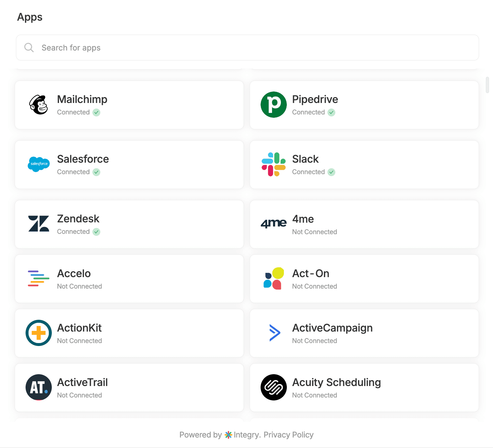Image resolution: width=493 pixels, height=448 pixels.
Task: Click 'Not Connected' under Acuity Scheduling
Action: (x=314, y=395)
